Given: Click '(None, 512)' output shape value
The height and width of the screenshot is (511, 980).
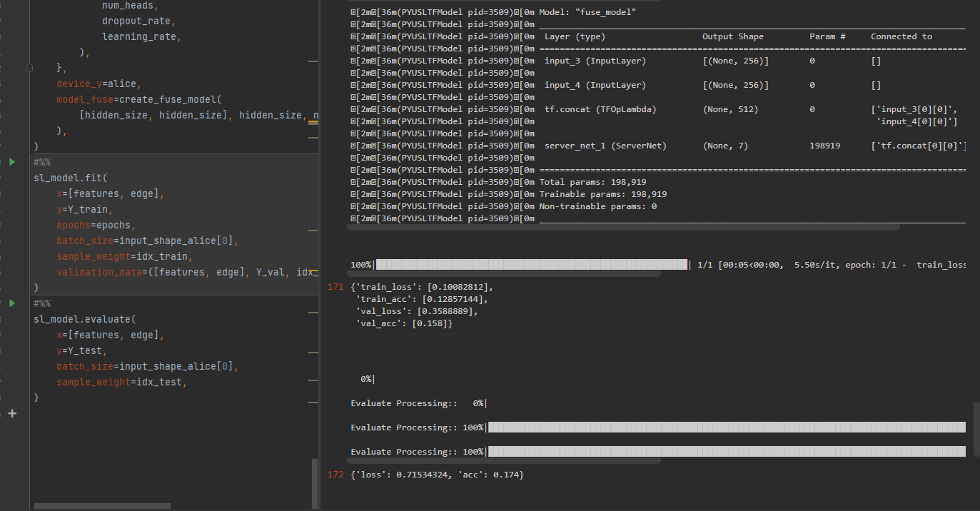Looking at the screenshot, I should click(730, 109).
